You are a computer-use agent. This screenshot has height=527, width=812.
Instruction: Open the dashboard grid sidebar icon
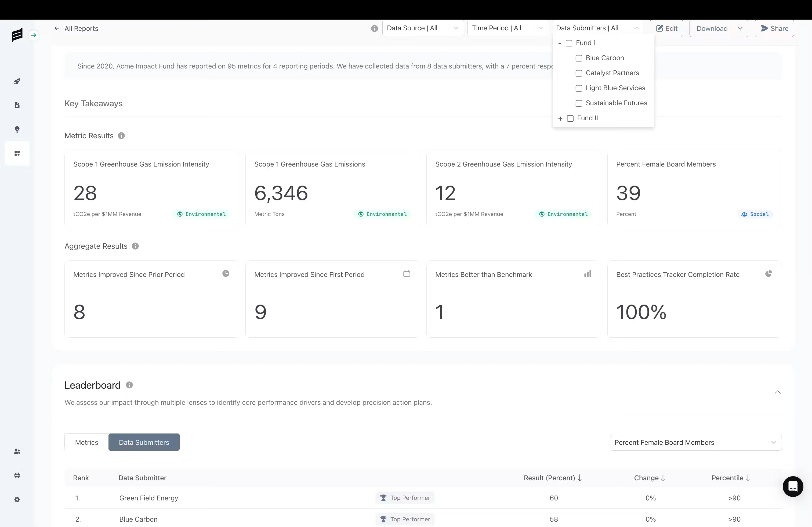[17, 153]
